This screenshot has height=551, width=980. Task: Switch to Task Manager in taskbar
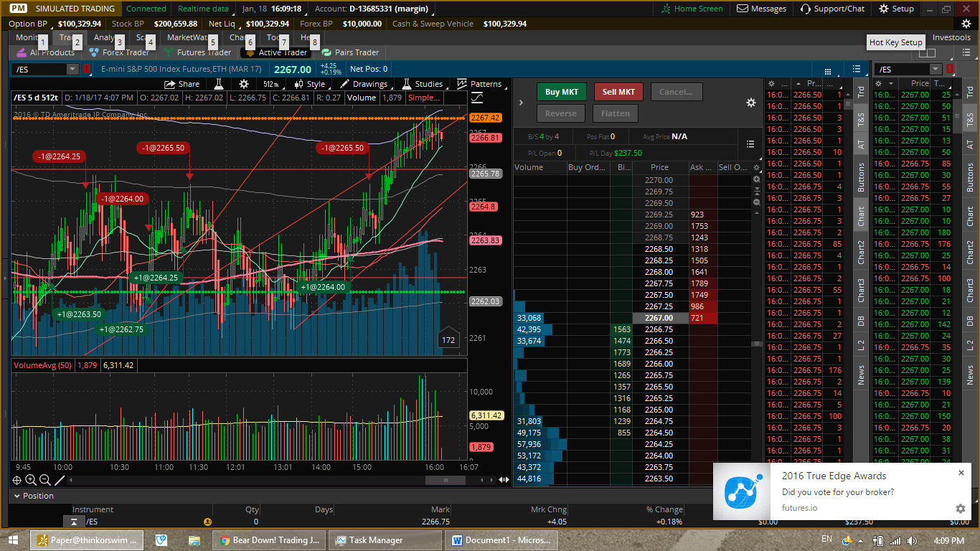coord(386,540)
